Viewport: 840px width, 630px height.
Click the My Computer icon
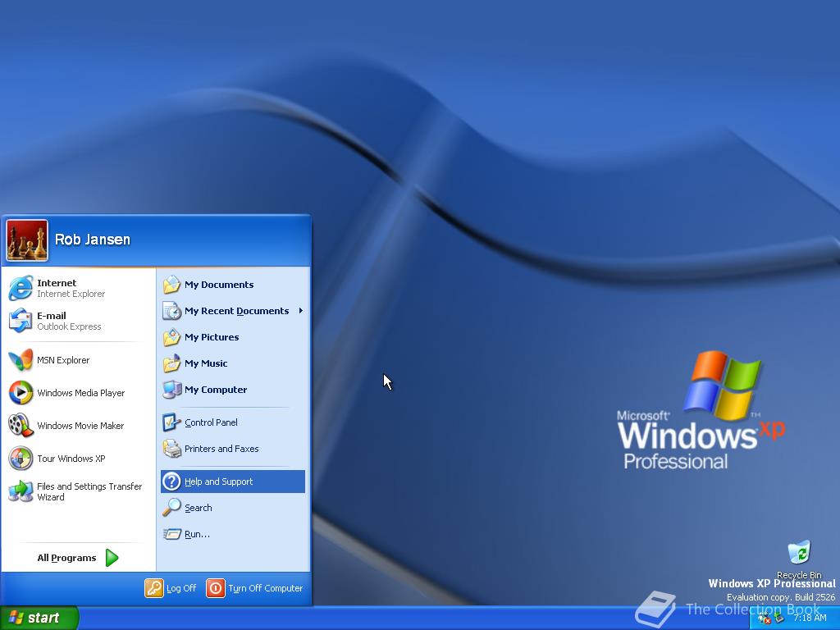pyautogui.click(x=171, y=390)
